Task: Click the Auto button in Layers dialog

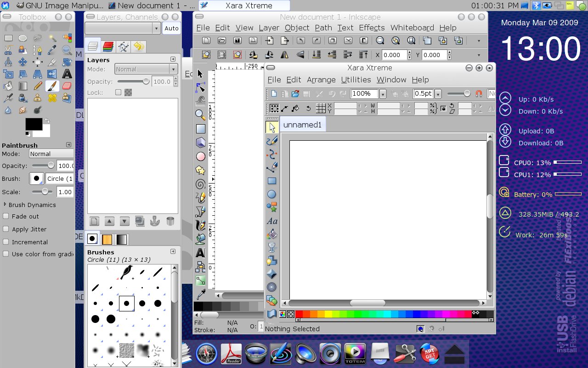Action: pos(171,28)
